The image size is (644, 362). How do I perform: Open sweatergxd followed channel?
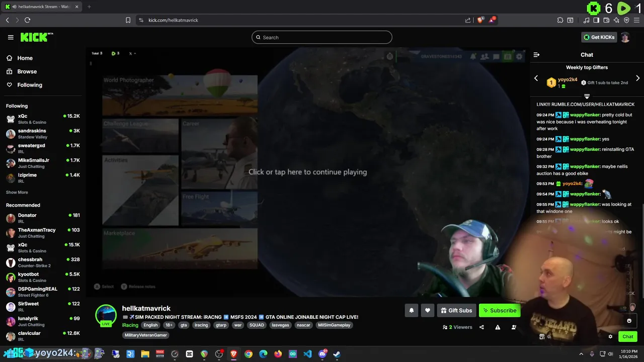[43, 148]
